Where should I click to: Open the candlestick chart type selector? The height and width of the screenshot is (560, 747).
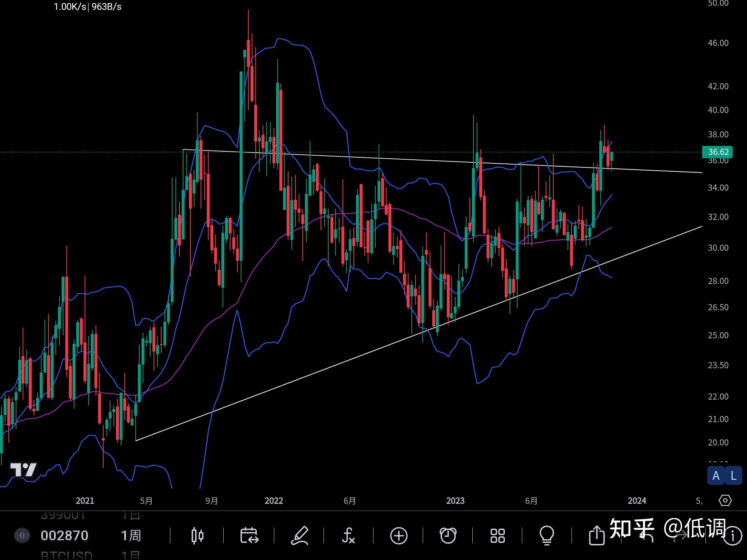coord(197,536)
